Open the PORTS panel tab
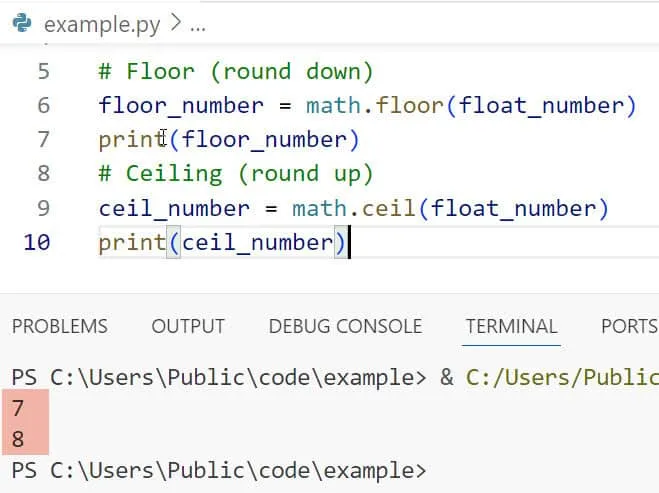This screenshot has height=493, width=659. (x=629, y=326)
